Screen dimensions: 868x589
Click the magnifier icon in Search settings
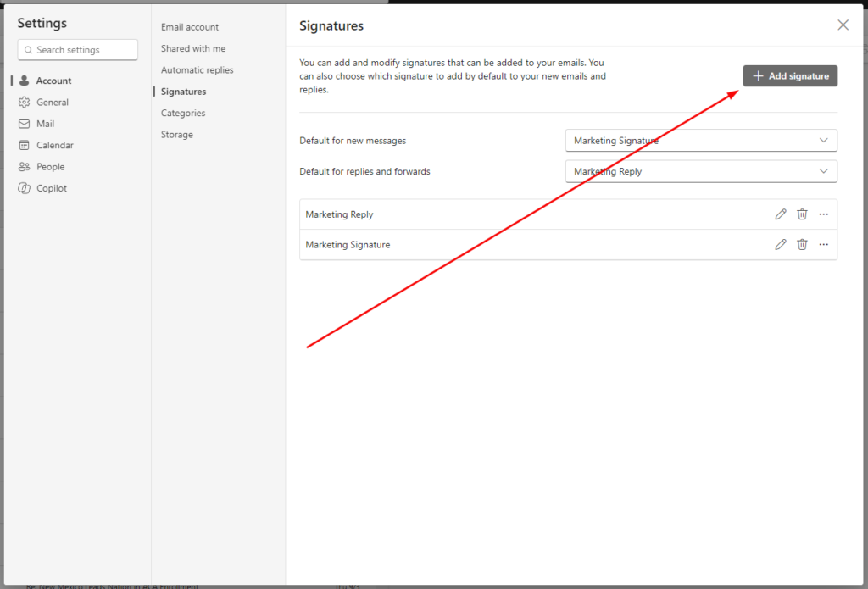coord(28,50)
